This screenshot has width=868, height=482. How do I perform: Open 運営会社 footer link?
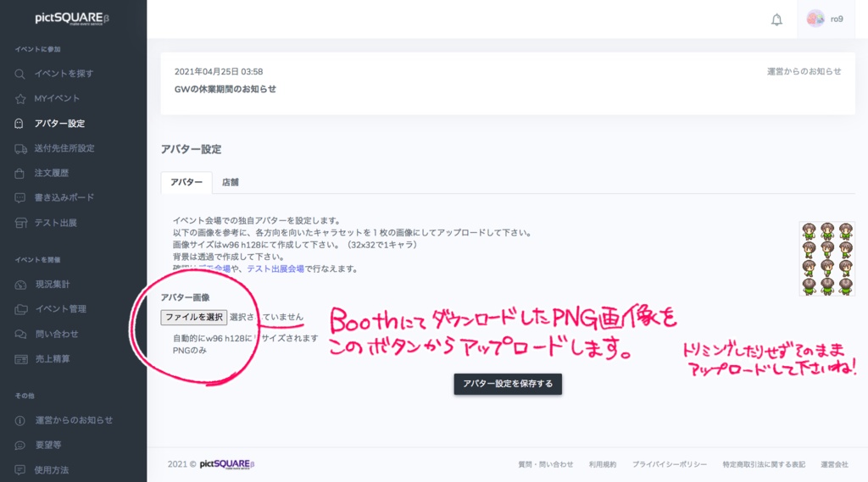coord(834,465)
